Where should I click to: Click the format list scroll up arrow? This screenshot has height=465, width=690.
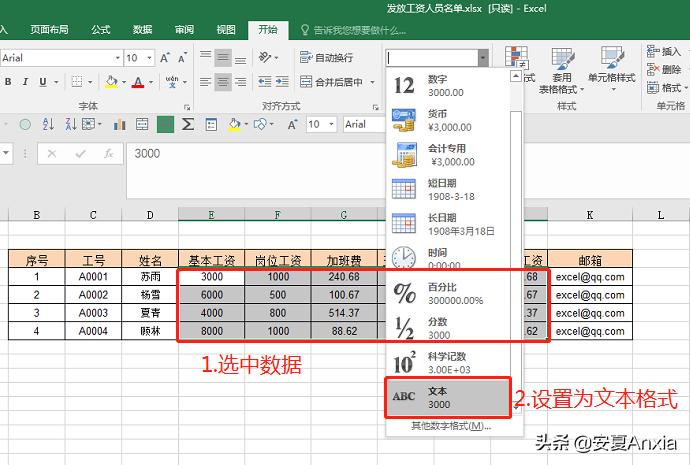[516, 77]
